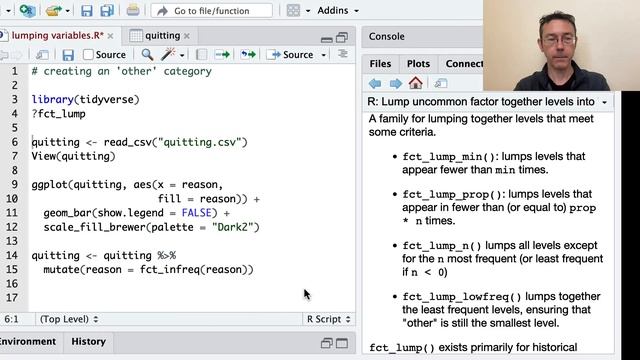
Task: Click the View(quitting) code line
Action: tap(73, 156)
